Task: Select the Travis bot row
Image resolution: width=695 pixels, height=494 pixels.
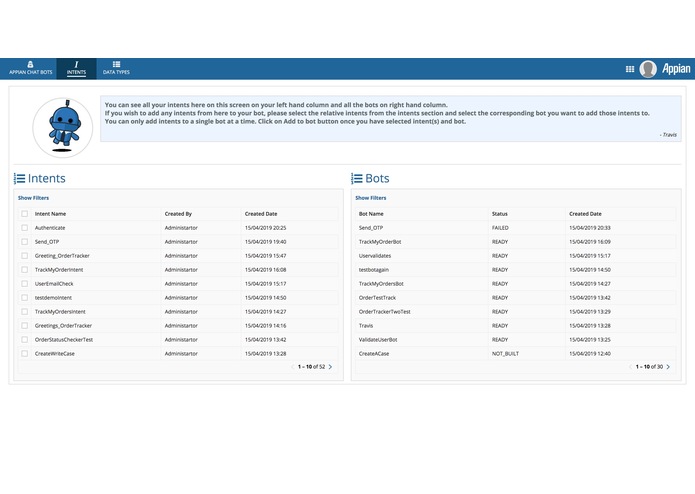Action: tap(515, 326)
